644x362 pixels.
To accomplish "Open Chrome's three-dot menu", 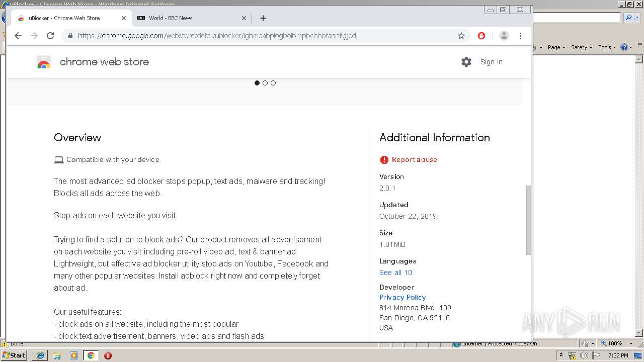I will point(521,36).
